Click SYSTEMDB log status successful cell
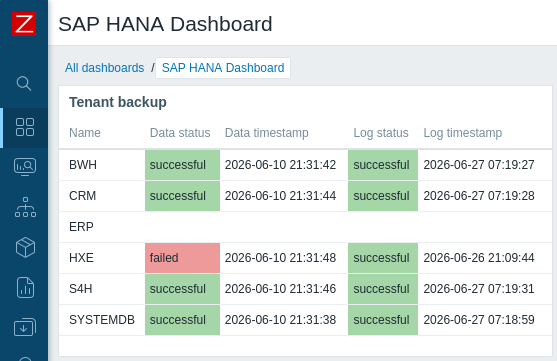This screenshot has height=361, width=557. (x=383, y=320)
